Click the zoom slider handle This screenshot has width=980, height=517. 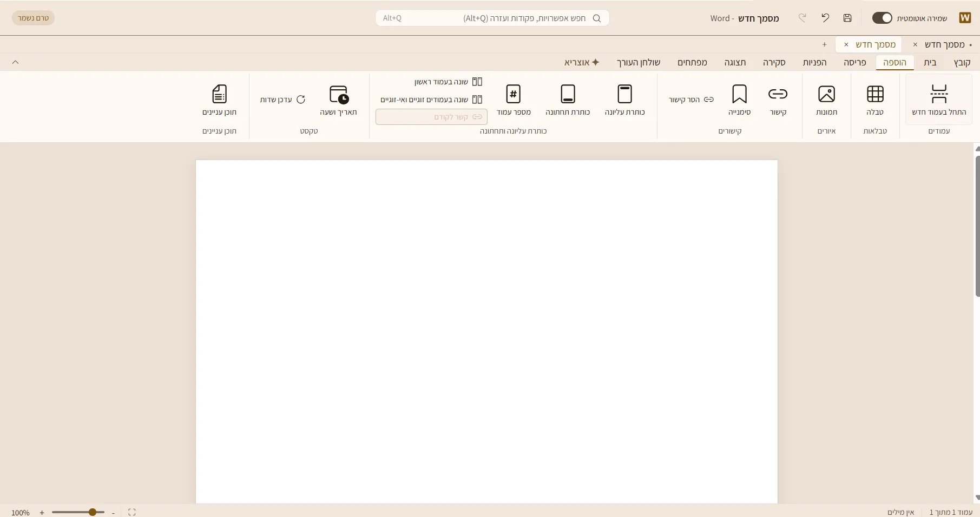(x=93, y=512)
